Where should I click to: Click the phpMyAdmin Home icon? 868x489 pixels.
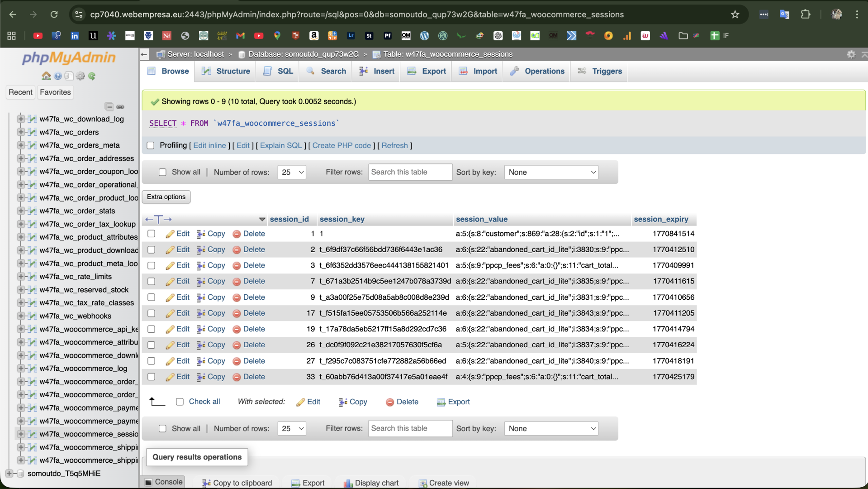click(46, 76)
